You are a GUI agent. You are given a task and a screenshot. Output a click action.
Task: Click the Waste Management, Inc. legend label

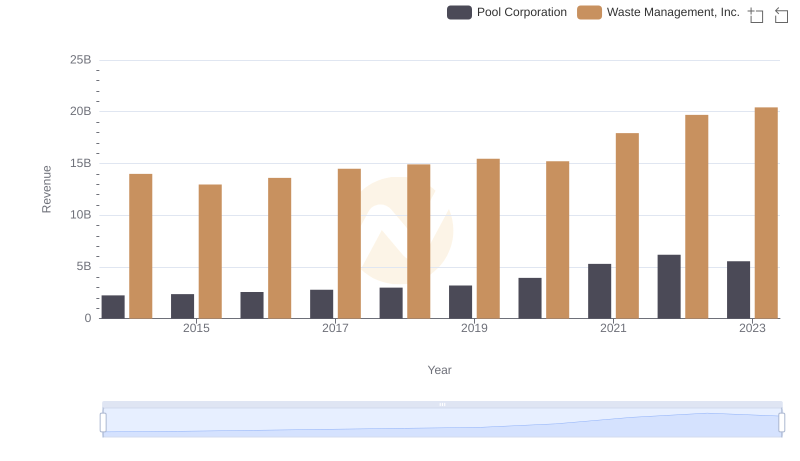673,12
